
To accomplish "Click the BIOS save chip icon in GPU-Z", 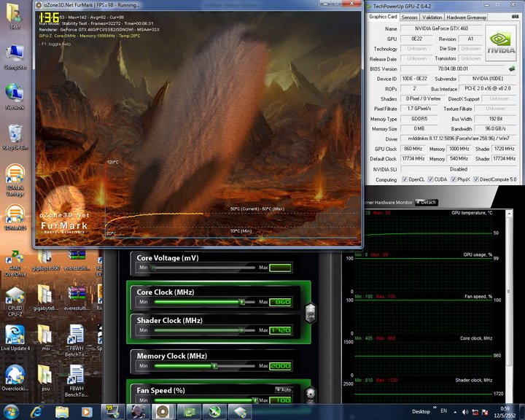I will click(x=512, y=69).
